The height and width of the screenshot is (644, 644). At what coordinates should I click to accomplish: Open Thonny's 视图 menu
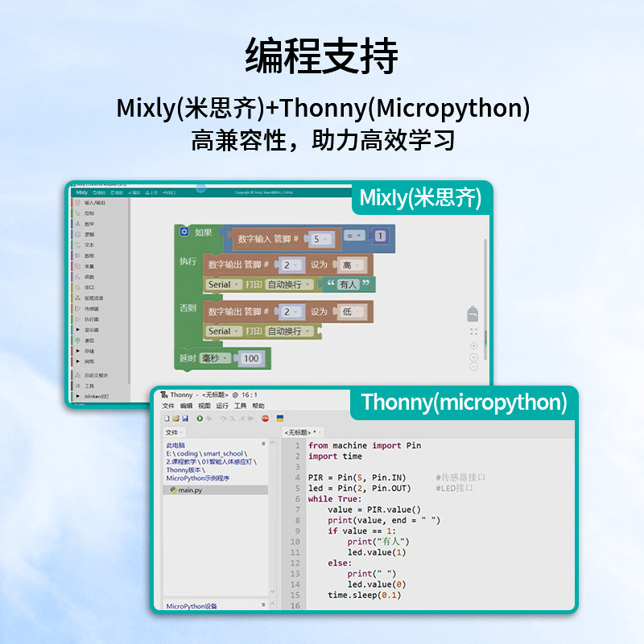[204, 406]
